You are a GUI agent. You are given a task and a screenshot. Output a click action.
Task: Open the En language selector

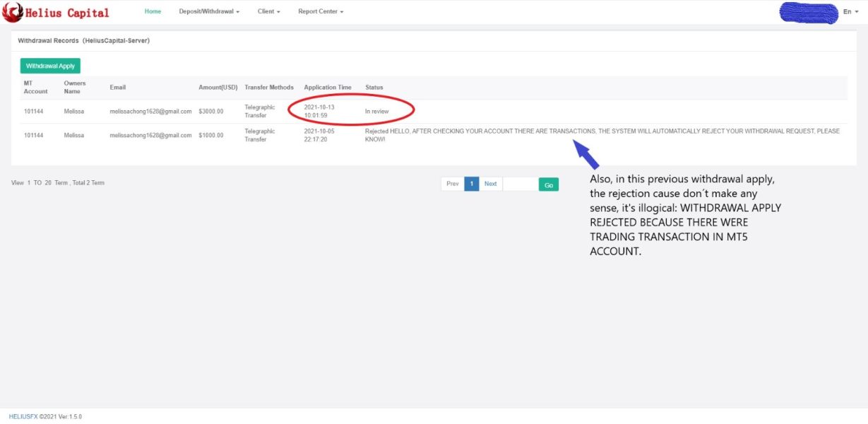pos(850,11)
